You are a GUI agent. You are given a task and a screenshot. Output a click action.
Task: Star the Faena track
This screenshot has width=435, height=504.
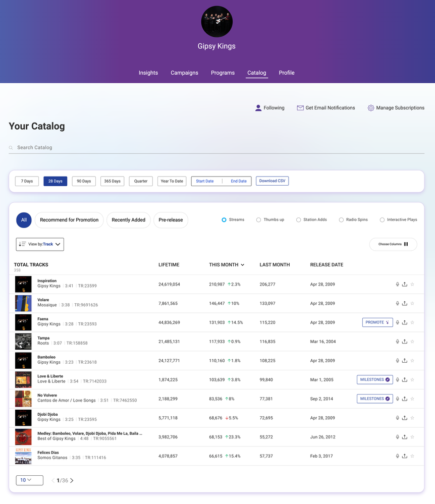click(412, 322)
